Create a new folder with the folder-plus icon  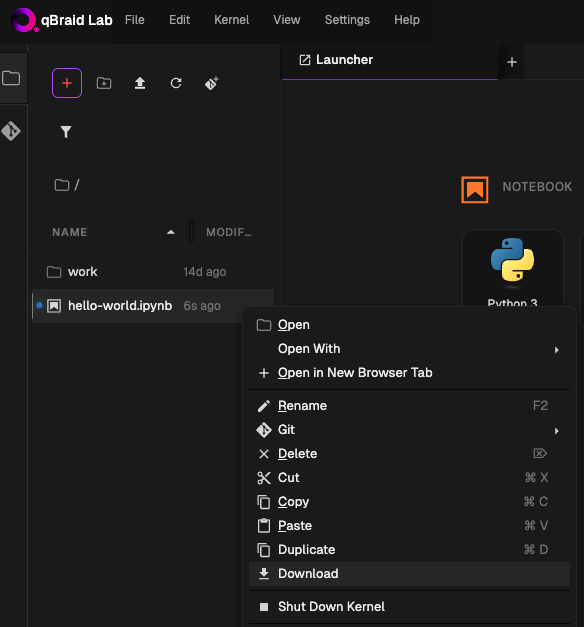click(104, 83)
